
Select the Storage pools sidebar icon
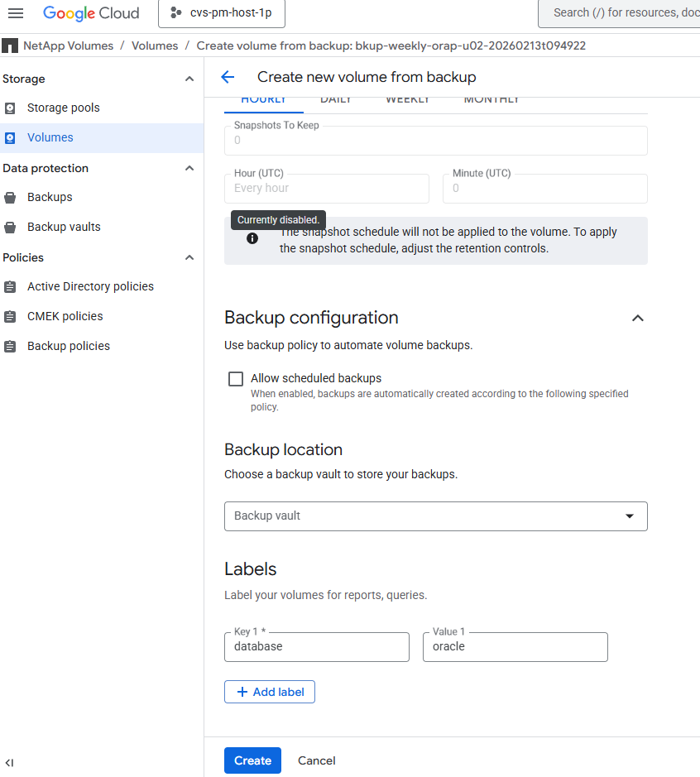(x=12, y=108)
